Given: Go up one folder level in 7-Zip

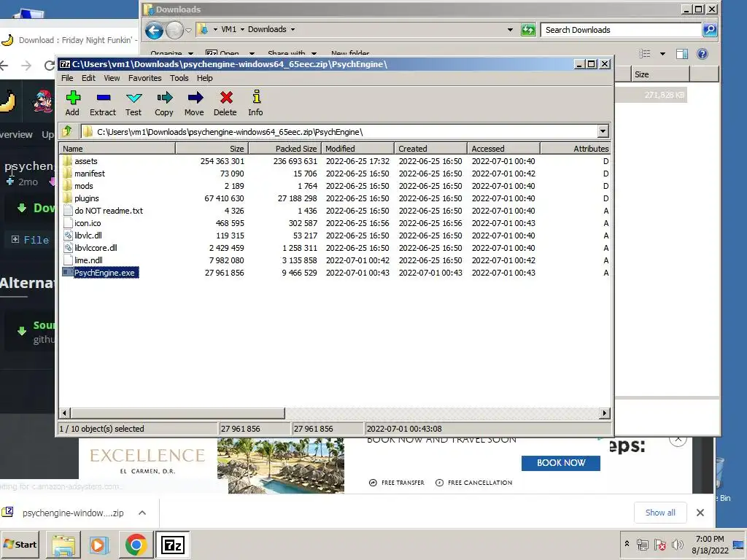Looking at the screenshot, I should point(67,131).
